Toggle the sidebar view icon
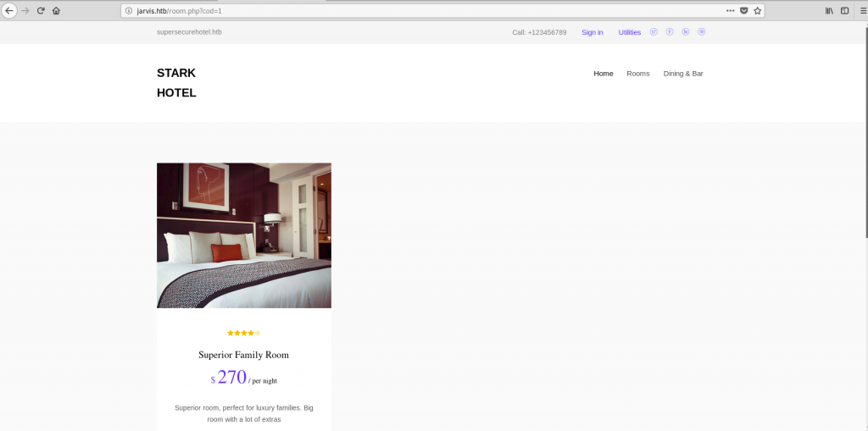The height and width of the screenshot is (431, 868). 845,10
